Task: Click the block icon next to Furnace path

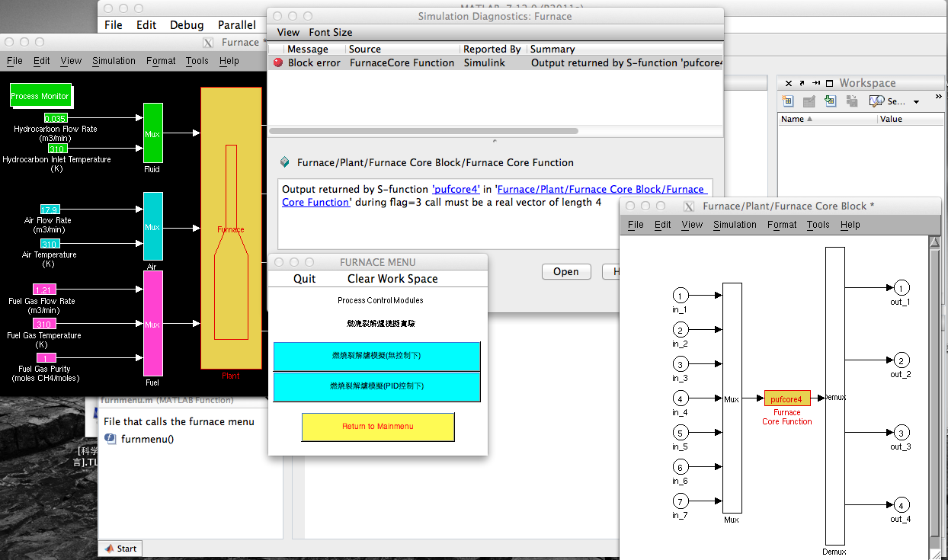Action: pos(285,162)
